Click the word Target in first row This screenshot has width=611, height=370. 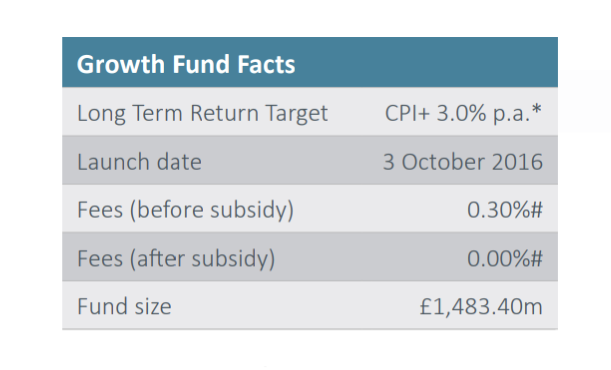tap(297, 114)
